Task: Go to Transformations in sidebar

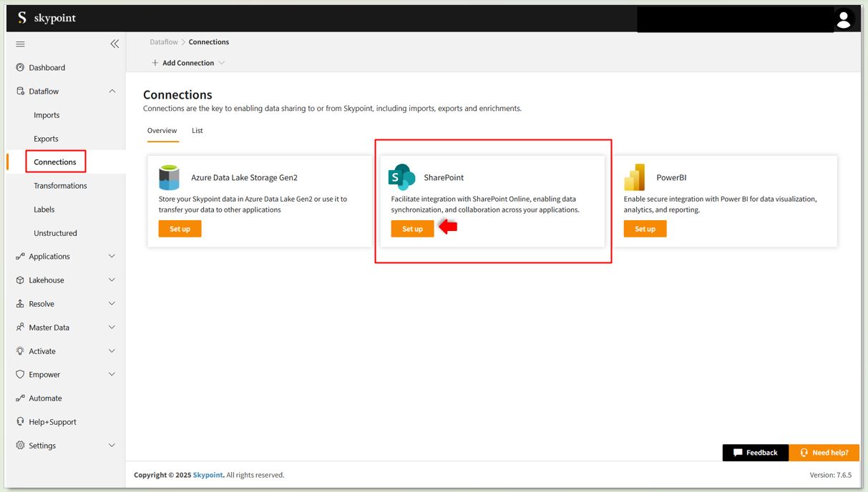Action: tap(60, 186)
